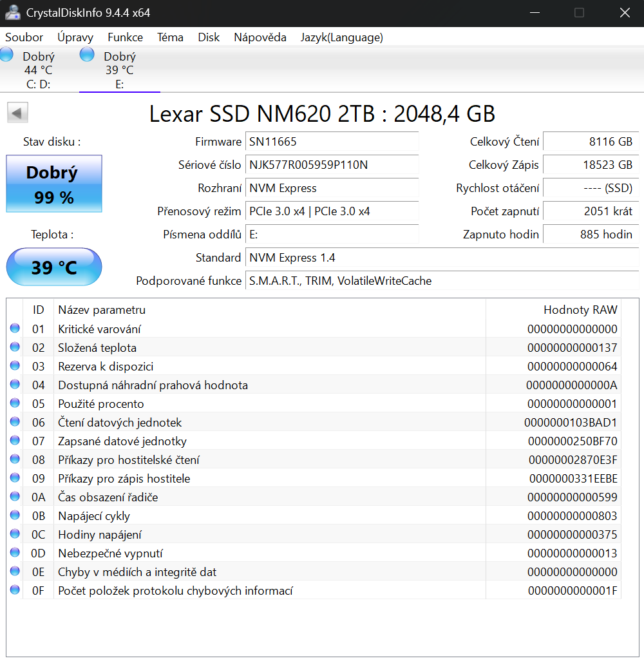Open the Soubor menu
644x663 pixels.
24,37
